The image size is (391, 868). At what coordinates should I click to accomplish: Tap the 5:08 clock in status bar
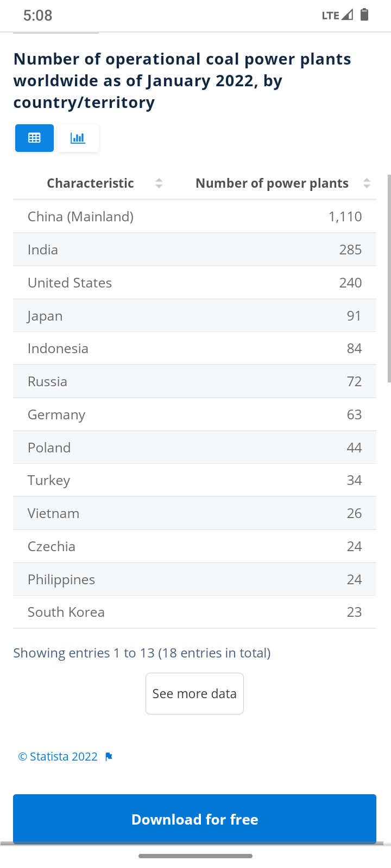coord(37,15)
